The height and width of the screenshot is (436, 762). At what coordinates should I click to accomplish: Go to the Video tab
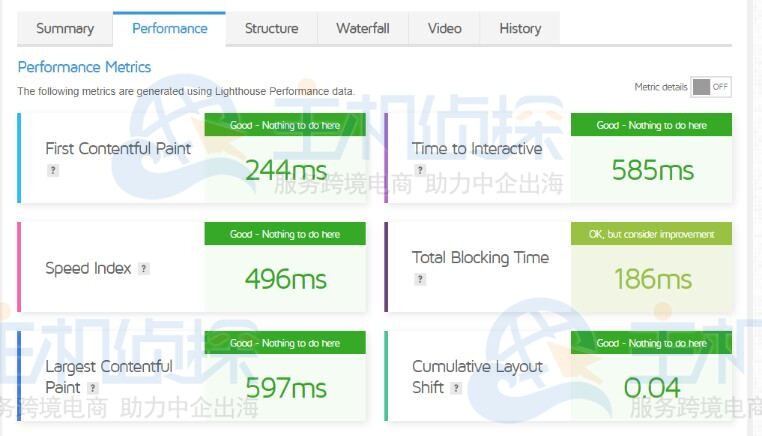[x=444, y=29]
